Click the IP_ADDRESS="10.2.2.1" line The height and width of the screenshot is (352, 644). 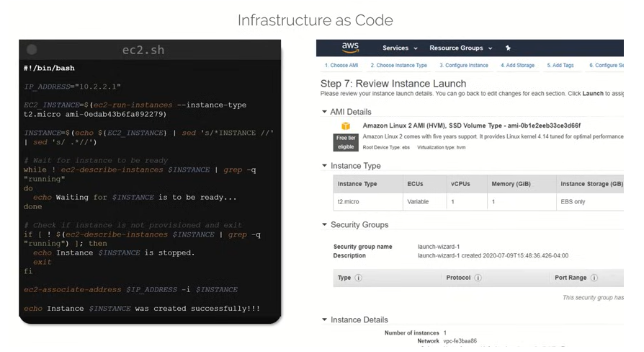pyautogui.click(x=72, y=87)
